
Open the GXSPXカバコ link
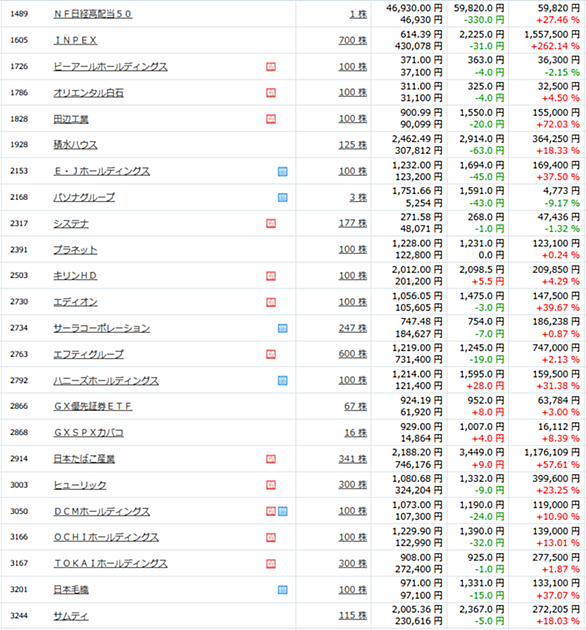[x=88, y=433]
